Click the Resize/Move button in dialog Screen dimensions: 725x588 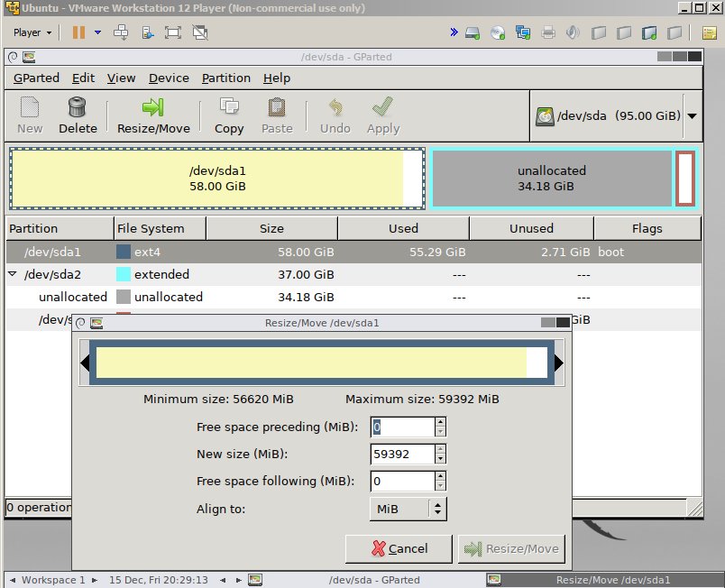pyautogui.click(x=511, y=548)
